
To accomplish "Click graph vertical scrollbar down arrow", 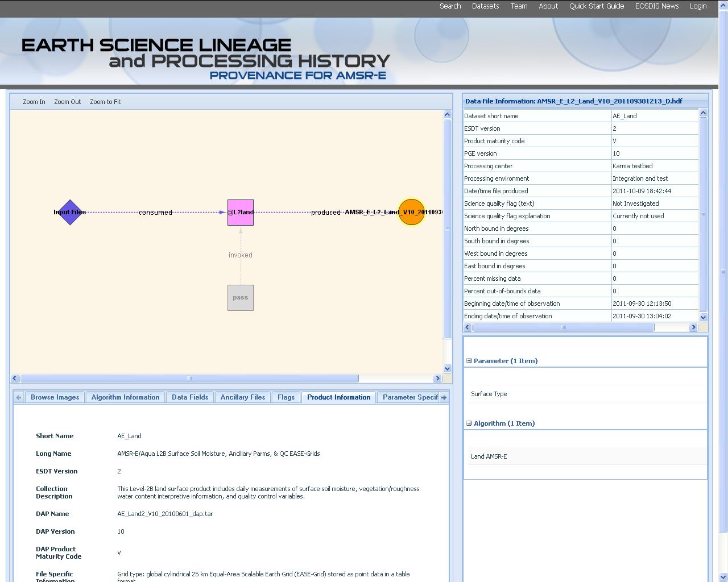I will click(447, 368).
